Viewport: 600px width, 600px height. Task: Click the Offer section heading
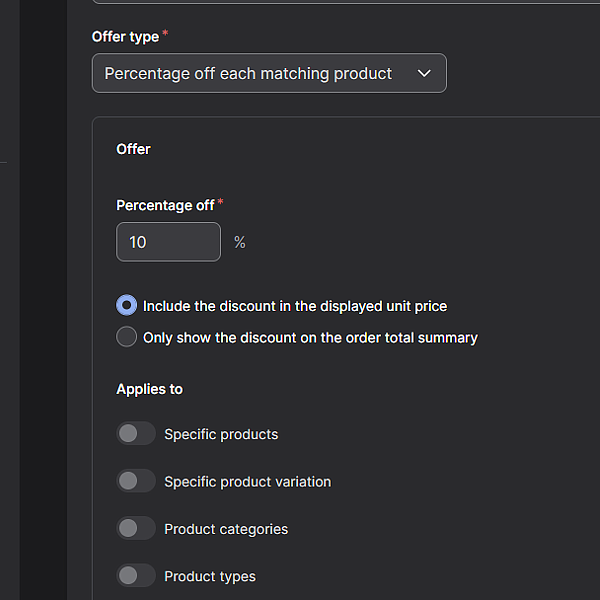[133, 149]
